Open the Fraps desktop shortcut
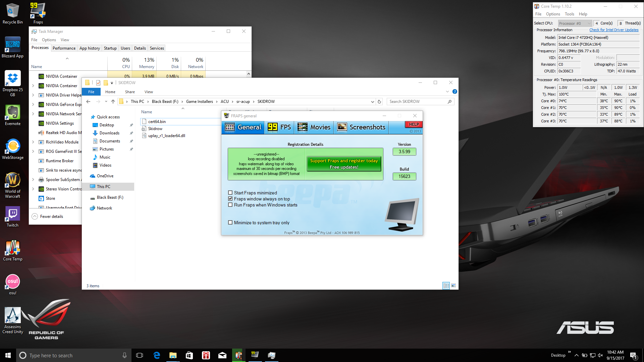644x362 pixels. (x=38, y=13)
